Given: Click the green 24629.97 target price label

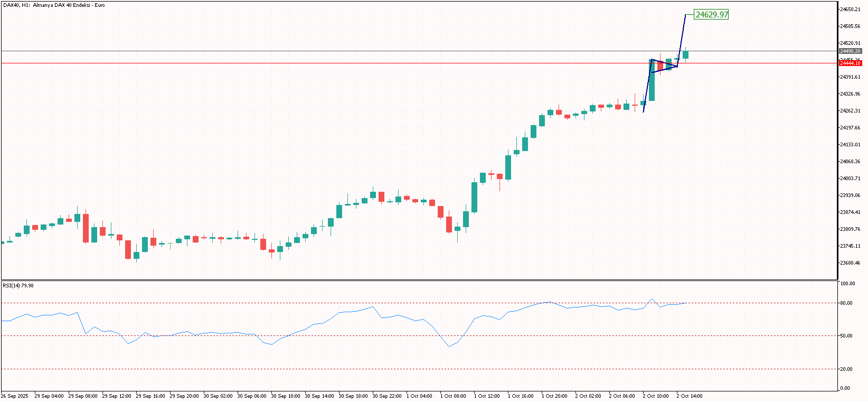Looking at the screenshot, I should (711, 15).
